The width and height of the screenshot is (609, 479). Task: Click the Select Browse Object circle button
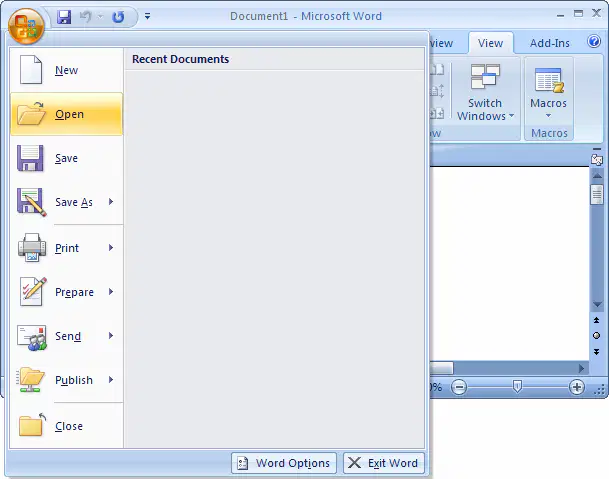coord(597,336)
